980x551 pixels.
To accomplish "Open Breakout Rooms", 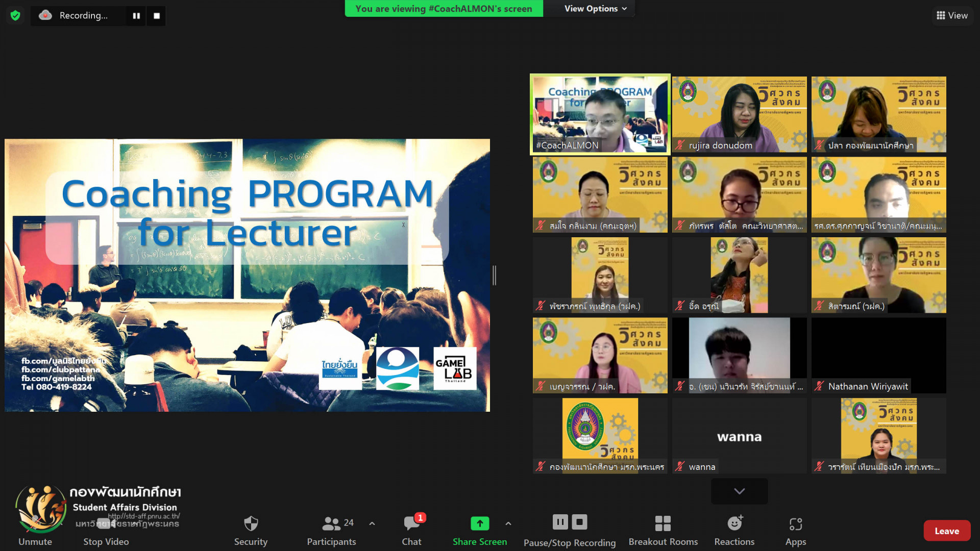I will 663,524.
